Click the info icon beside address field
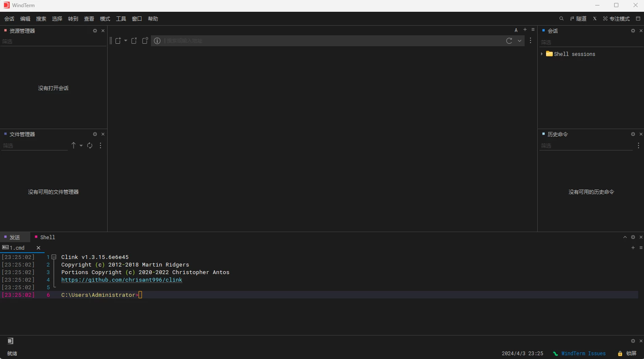The height and width of the screenshot is (359, 644). [157, 41]
